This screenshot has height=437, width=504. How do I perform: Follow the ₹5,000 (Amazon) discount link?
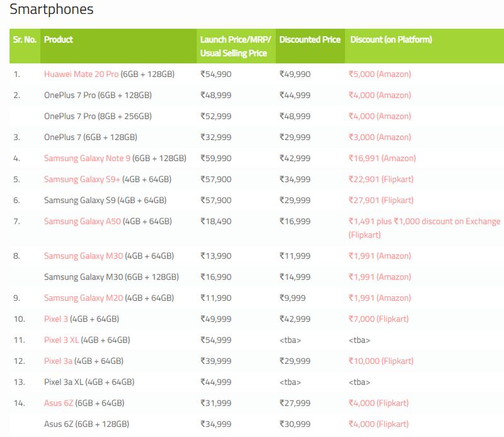379,74
